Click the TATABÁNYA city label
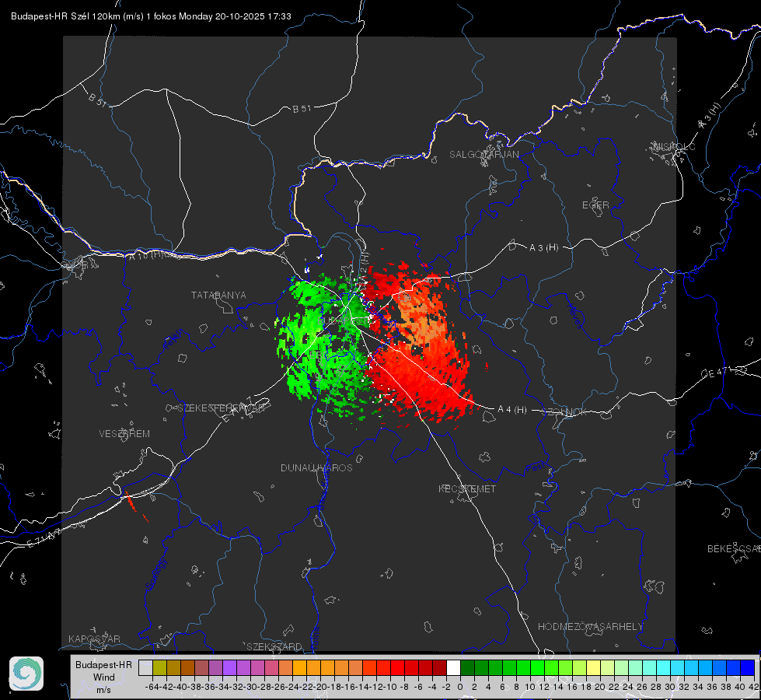The height and width of the screenshot is (700, 761). (218, 296)
